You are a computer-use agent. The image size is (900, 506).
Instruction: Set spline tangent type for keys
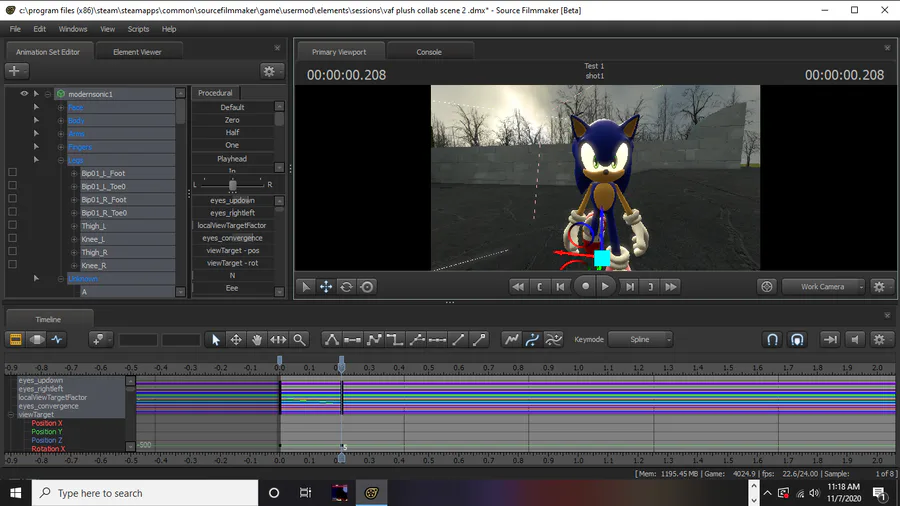pos(332,340)
